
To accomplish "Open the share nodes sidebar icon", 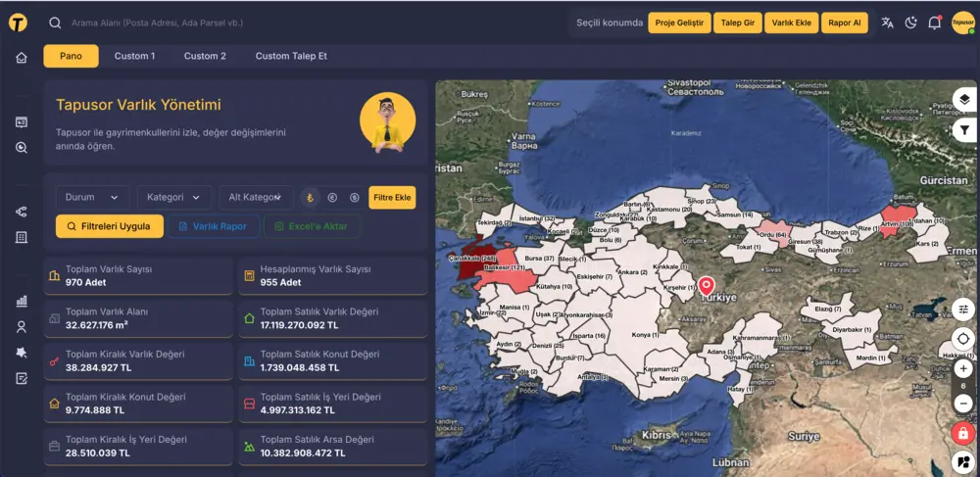I will tap(22, 213).
